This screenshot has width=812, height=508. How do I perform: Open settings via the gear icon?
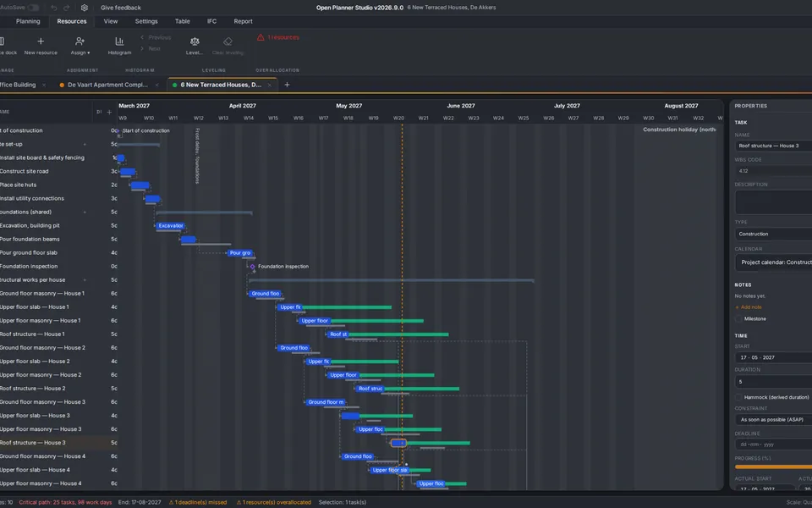point(85,8)
